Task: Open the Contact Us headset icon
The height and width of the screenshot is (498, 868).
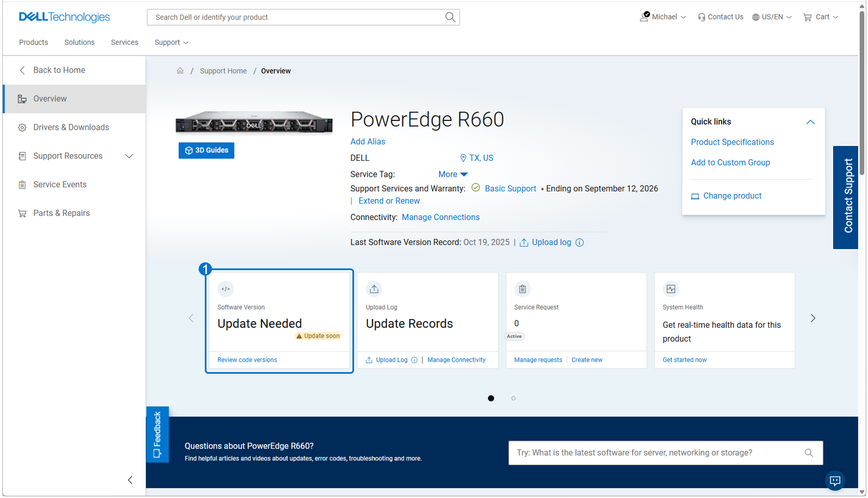Action: coord(702,17)
